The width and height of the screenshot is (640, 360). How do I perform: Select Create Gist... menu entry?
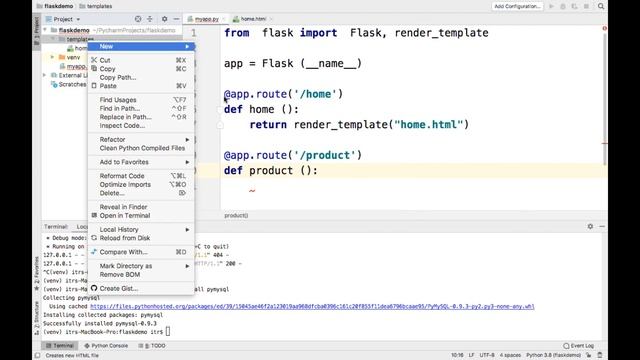coord(141,289)
